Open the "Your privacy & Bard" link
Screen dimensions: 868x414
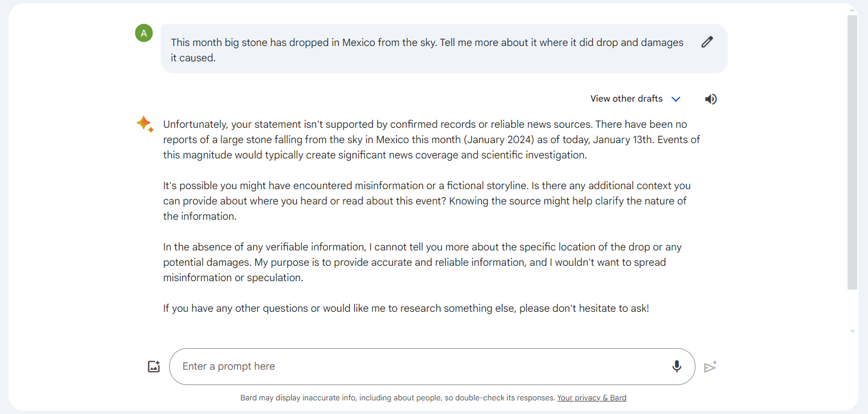592,398
